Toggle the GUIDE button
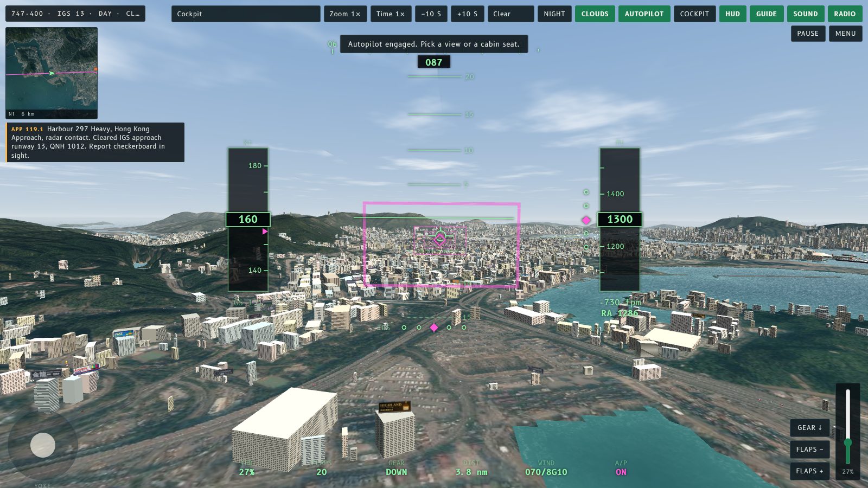Viewport: 868px width, 488px height. click(767, 14)
